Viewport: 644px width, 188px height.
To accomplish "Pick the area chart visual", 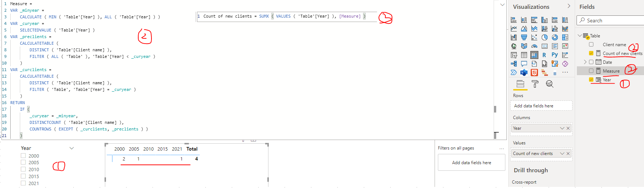I will 524,29.
